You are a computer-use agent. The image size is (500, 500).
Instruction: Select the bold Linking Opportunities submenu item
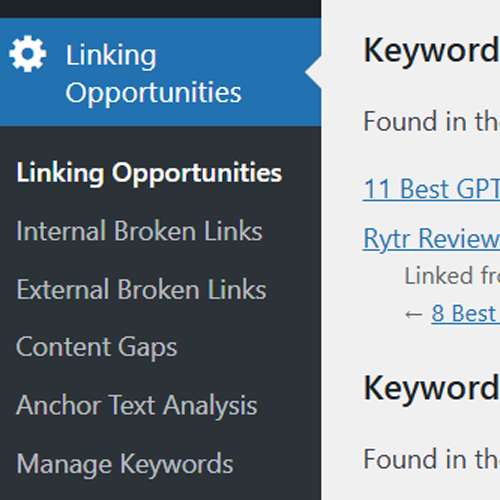point(149,173)
